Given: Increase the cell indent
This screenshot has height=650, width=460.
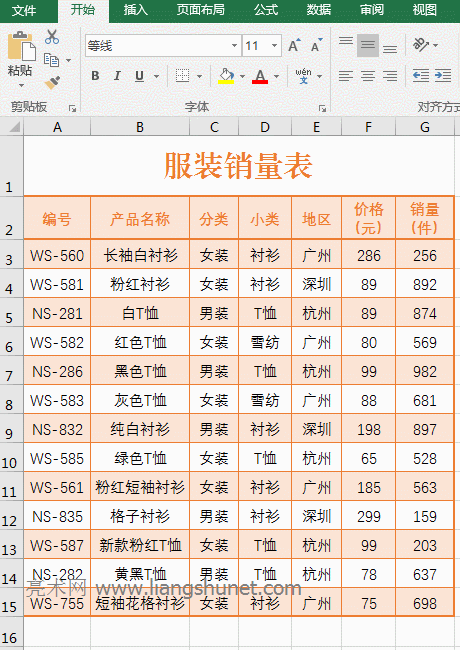Looking at the screenshot, I should [x=443, y=76].
